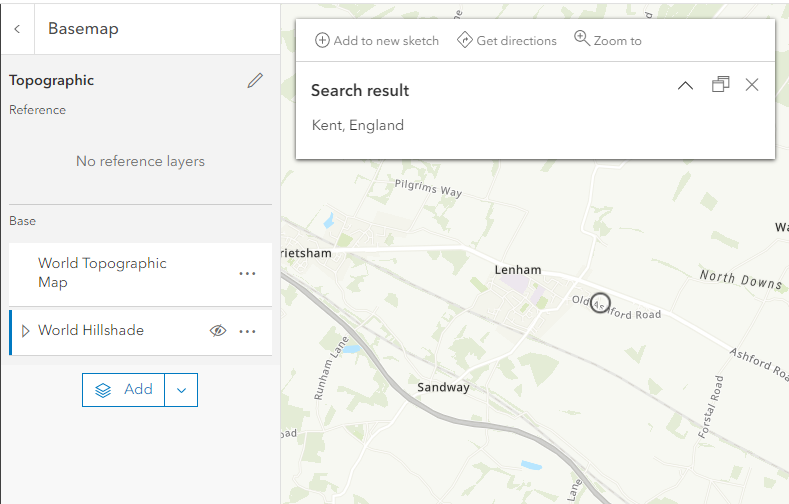This screenshot has height=504, width=789.
Task: Click the Add button's layers stack icon
Action: click(x=103, y=390)
